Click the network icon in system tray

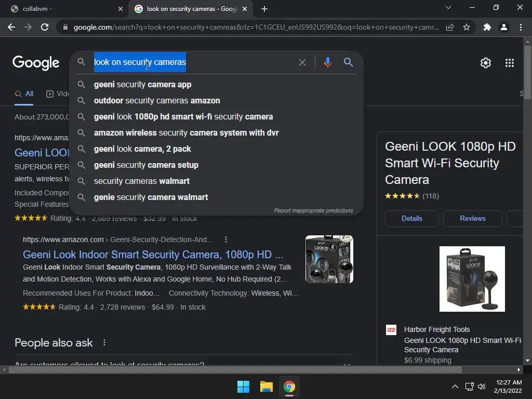coord(469,387)
